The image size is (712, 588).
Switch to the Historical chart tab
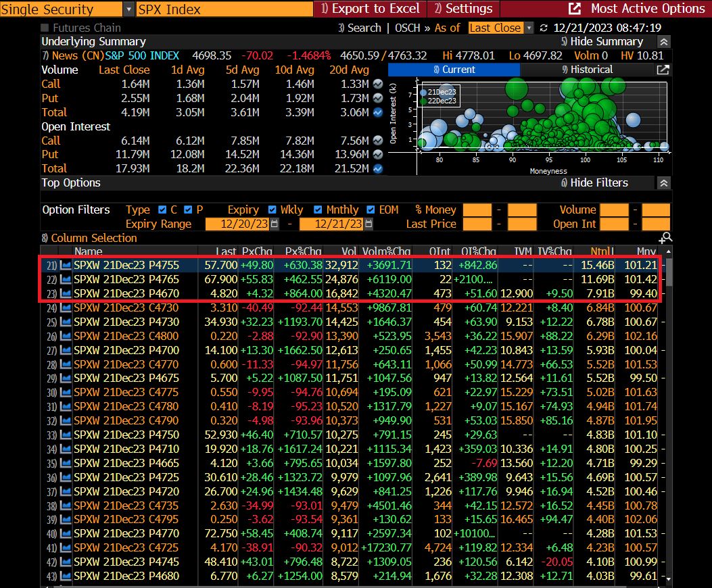587,70
